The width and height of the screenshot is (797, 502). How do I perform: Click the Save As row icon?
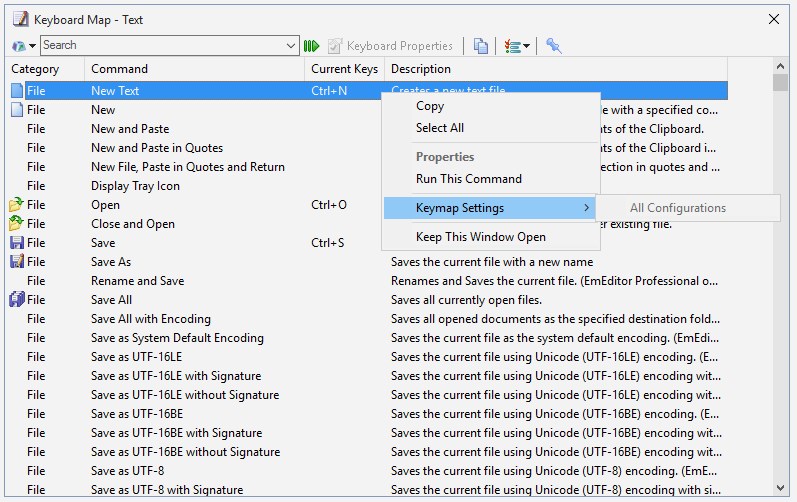(x=17, y=262)
